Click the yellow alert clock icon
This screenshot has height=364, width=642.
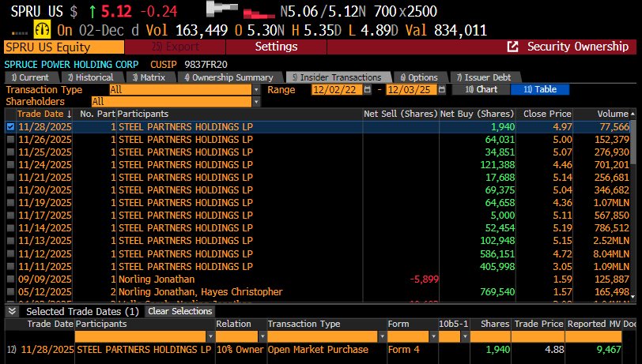point(42,29)
